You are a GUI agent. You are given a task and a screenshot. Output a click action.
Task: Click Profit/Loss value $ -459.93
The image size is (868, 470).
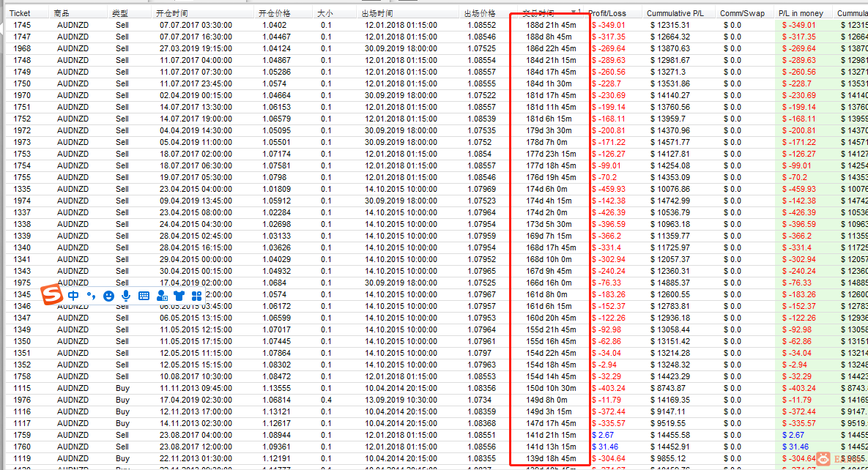(x=609, y=189)
